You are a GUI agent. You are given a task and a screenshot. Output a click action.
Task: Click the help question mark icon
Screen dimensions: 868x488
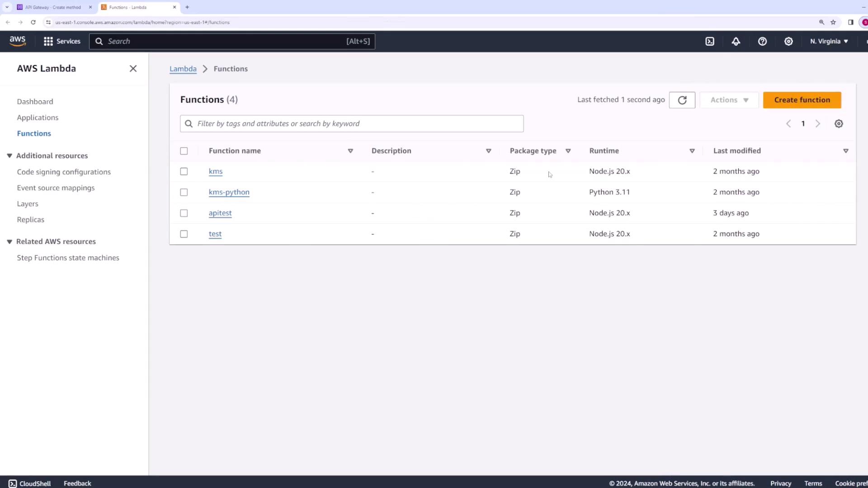pyautogui.click(x=762, y=41)
